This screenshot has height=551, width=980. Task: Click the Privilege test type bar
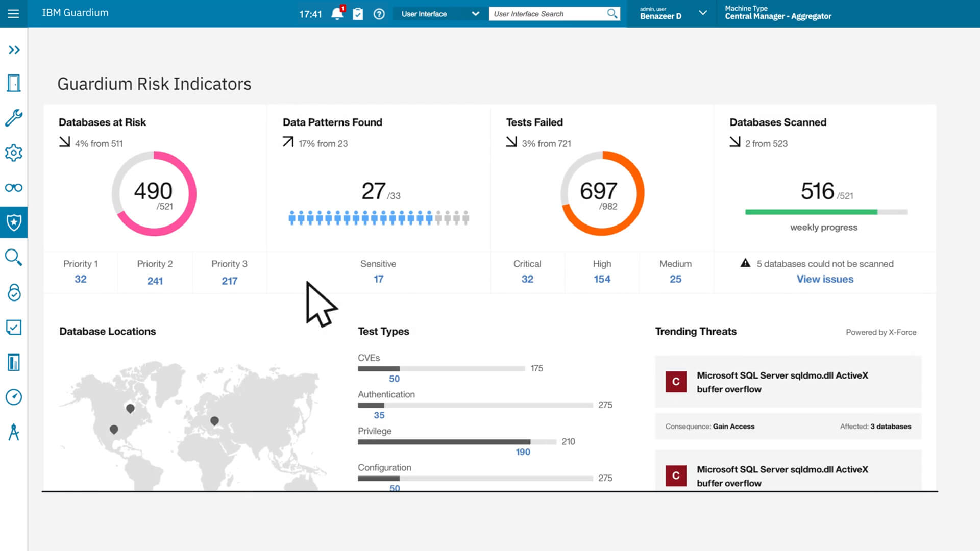(x=457, y=442)
